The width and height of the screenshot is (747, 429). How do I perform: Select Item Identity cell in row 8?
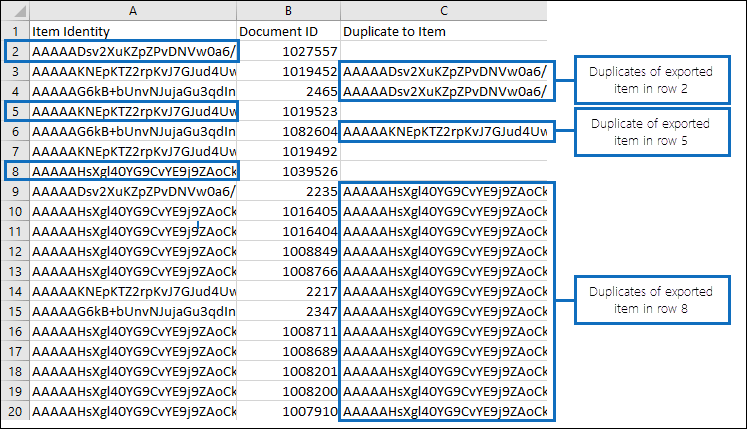tap(133, 172)
